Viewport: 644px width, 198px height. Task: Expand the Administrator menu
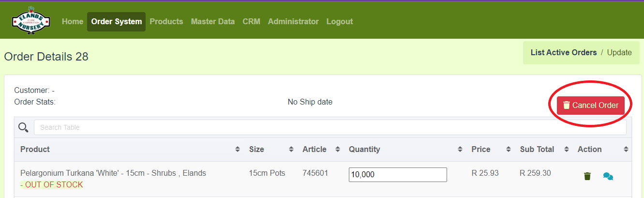(293, 22)
